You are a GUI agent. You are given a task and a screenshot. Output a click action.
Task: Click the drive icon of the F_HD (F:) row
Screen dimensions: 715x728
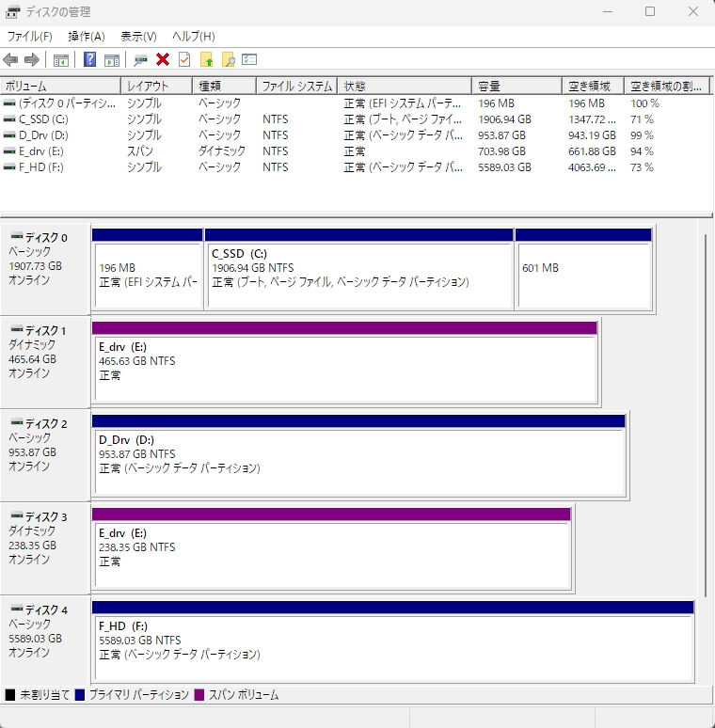[9, 167]
